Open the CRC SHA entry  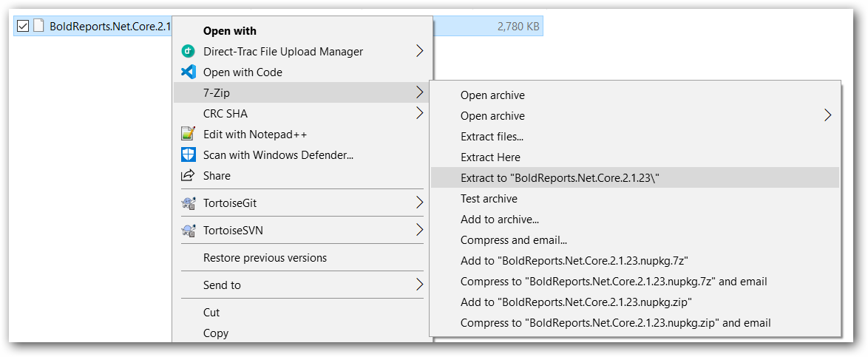(x=303, y=114)
